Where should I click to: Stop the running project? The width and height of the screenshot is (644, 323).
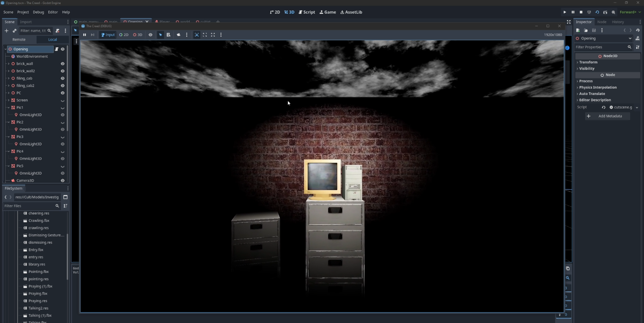click(x=581, y=12)
